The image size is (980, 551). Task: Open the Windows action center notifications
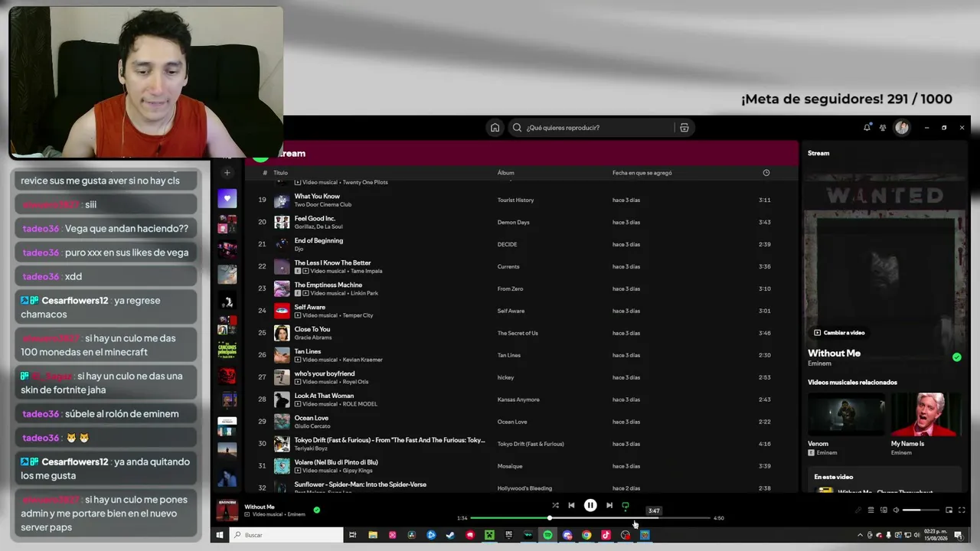coord(958,535)
